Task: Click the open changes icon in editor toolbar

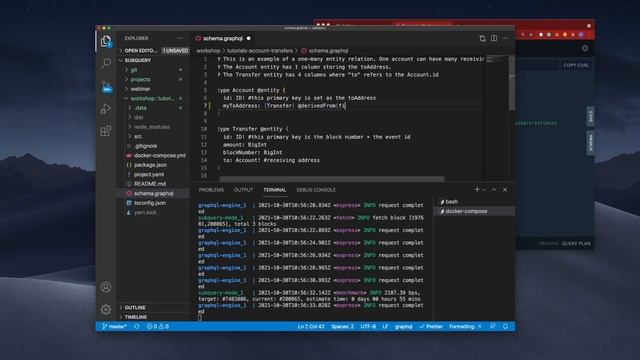Action: click(482, 38)
